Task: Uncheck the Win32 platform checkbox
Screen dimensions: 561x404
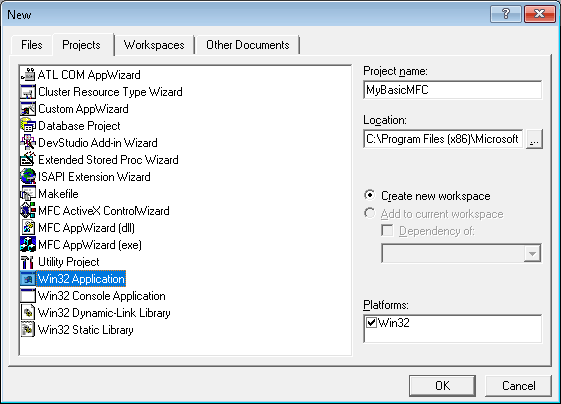Action: (371, 323)
